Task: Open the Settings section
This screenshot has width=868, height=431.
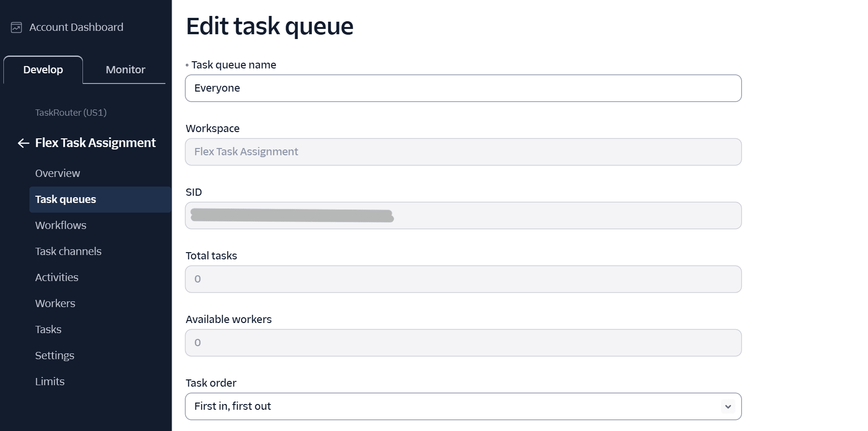Action: (x=54, y=355)
